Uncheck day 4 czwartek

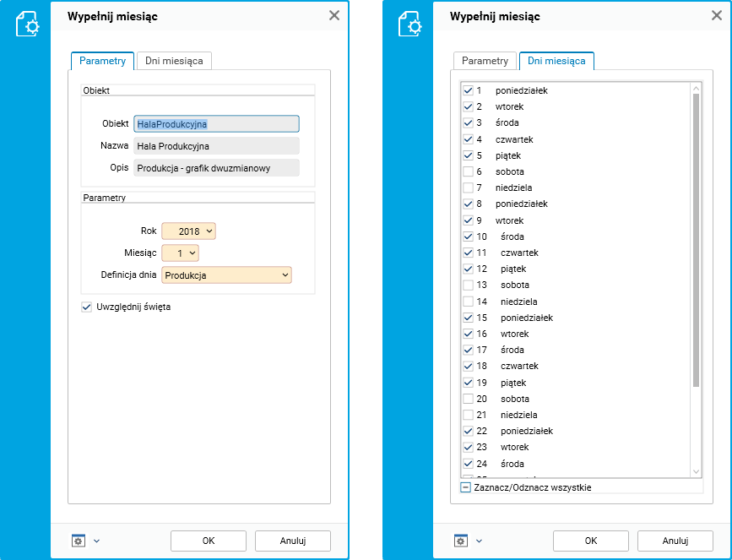click(x=468, y=139)
